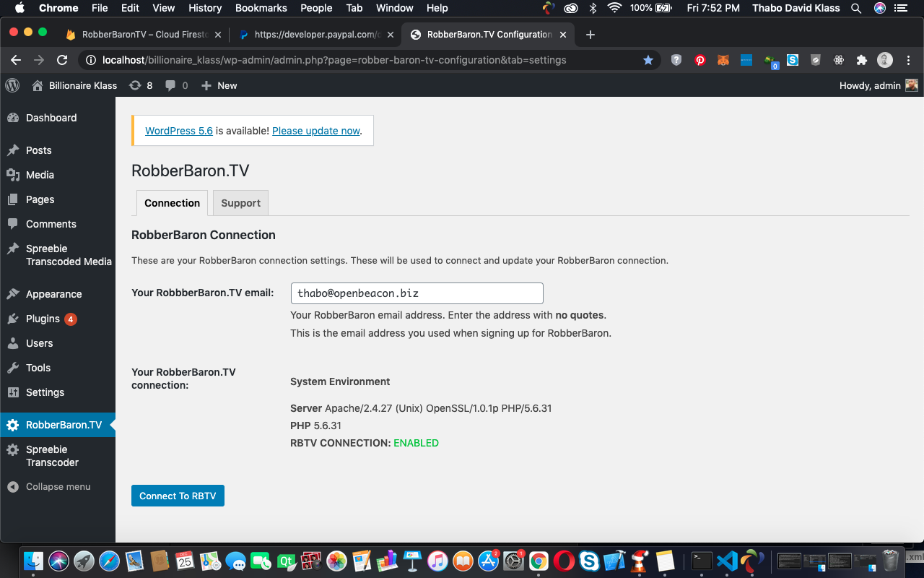Switch to the Support tab

(240, 203)
